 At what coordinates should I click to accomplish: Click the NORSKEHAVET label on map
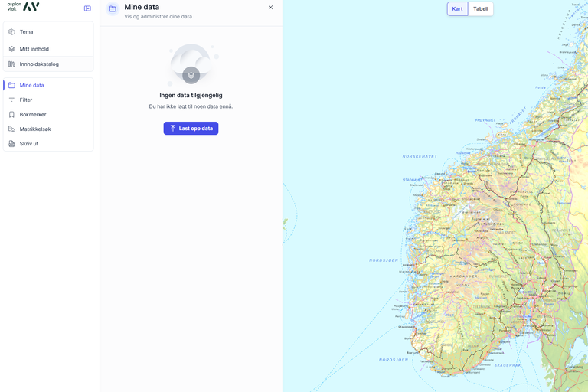pyautogui.click(x=420, y=156)
